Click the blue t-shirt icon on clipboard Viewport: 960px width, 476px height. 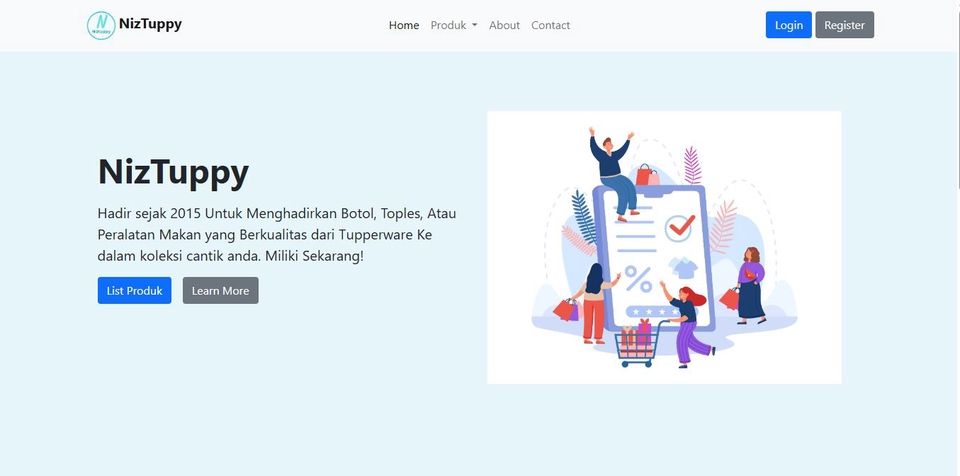683,268
